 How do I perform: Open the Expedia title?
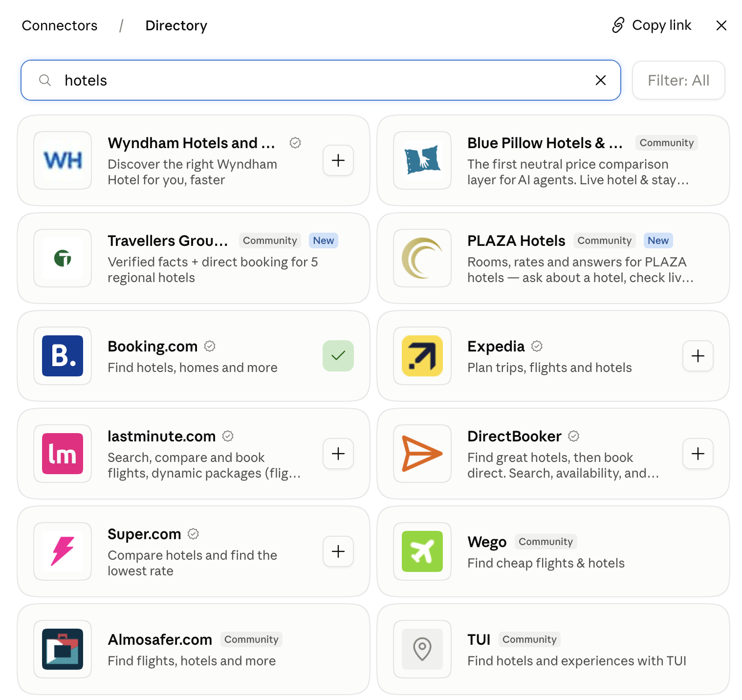tap(496, 346)
